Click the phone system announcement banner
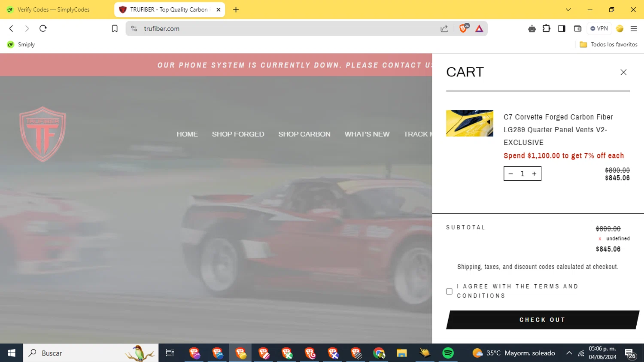 click(x=216, y=65)
